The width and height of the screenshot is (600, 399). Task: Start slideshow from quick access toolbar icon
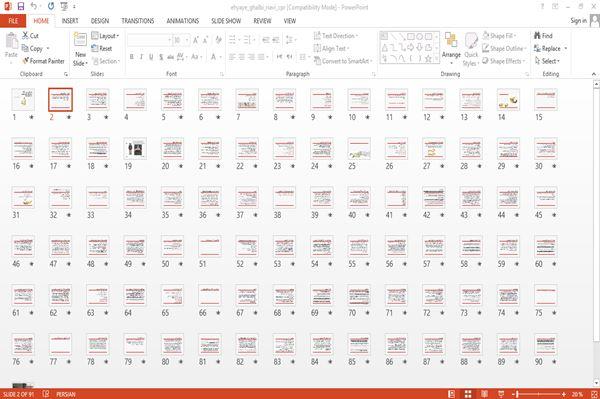pyautogui.click(x=64, y=7)
